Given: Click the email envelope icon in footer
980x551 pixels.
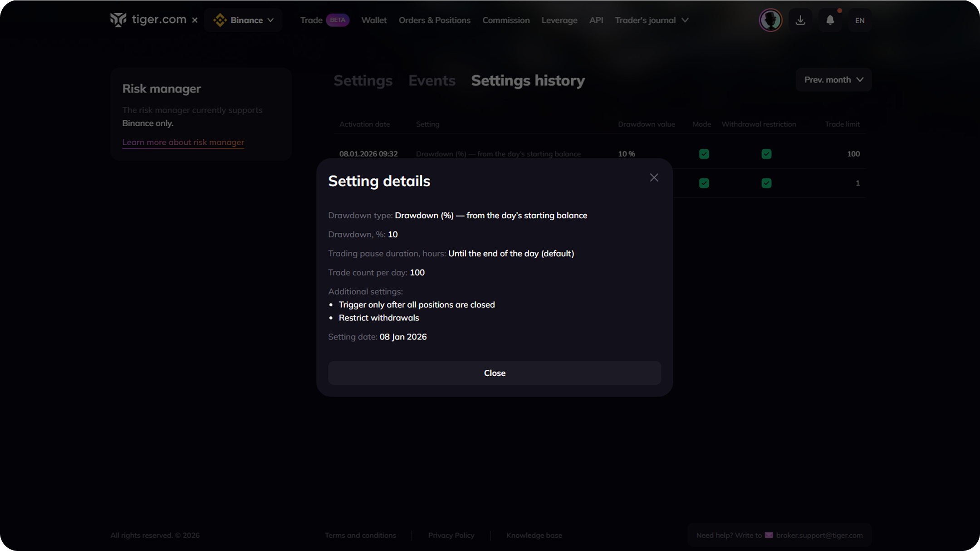Looking at the screenshot, I should point(769,535).
